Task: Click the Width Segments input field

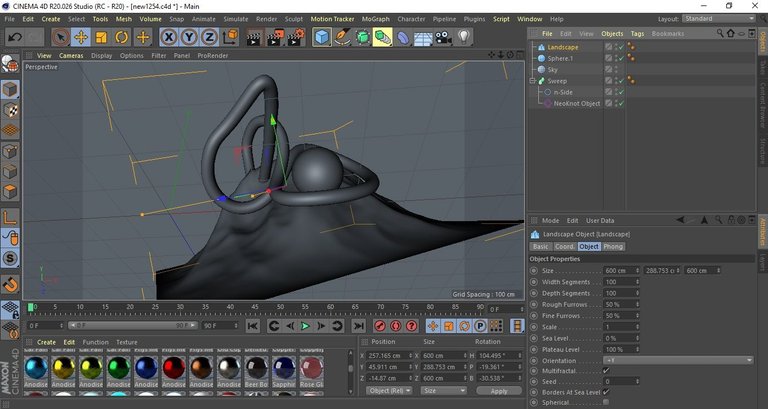Action: (621, 282)
